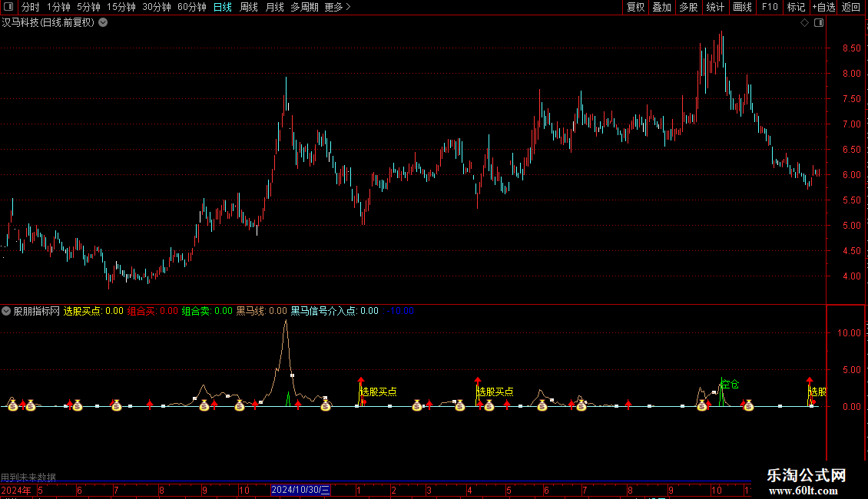Expand the 股朋指标网 indicator dropdown
Image resolution: width=868 pixels, height=499 pixels.
point(6,311)
